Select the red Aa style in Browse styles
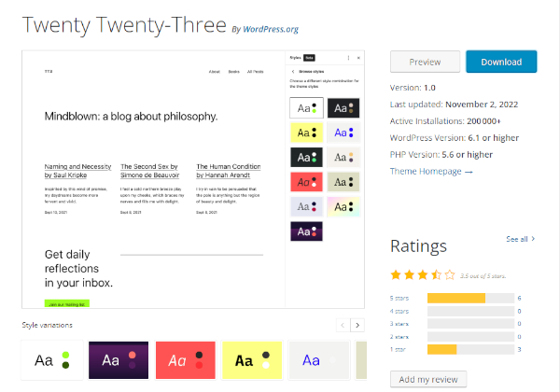Screen dimensions: 560x392 point(306,180)
